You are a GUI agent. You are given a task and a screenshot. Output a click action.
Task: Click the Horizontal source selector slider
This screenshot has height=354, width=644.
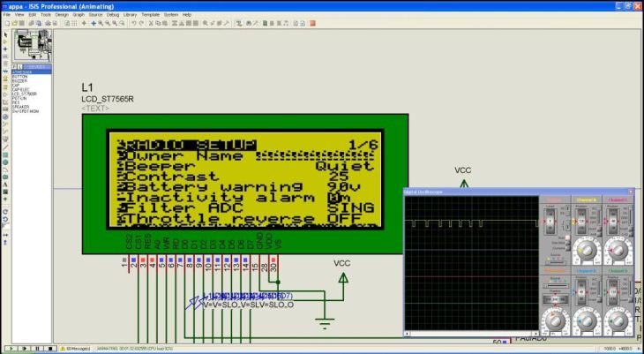[556, 285]
